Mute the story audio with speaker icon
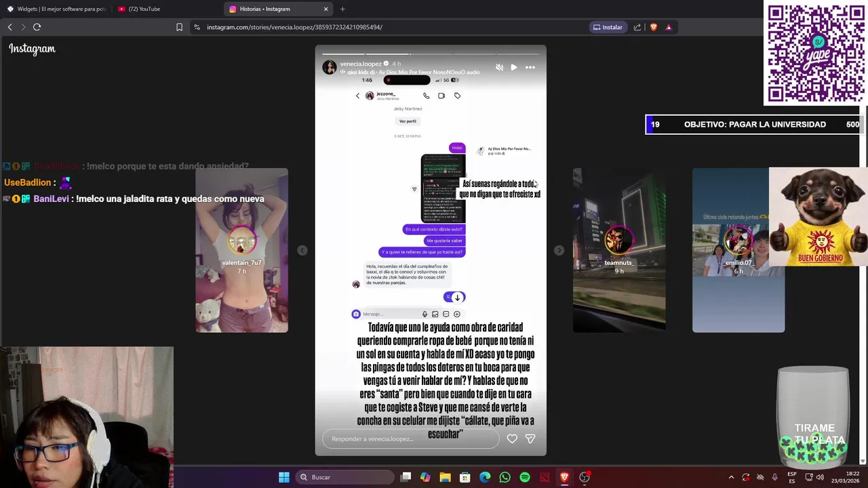This screenshot has height=488, width=868. [499, 67]
